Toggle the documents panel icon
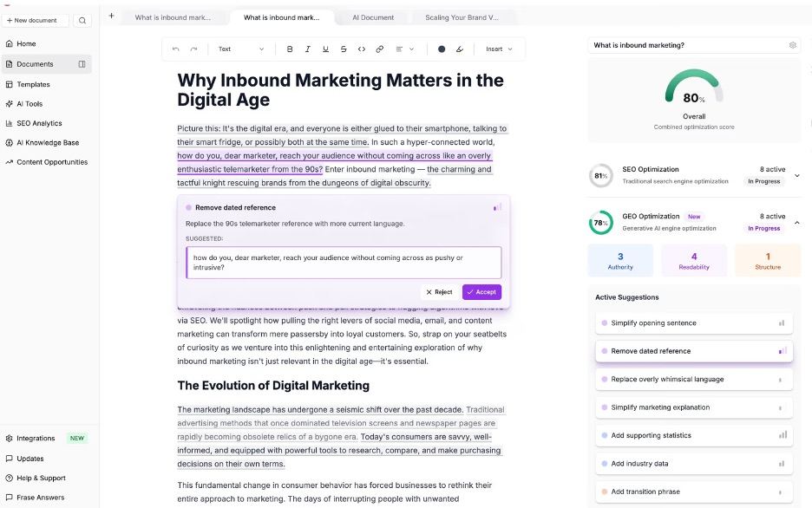This screenshot has height=508, width=812. 82,64
